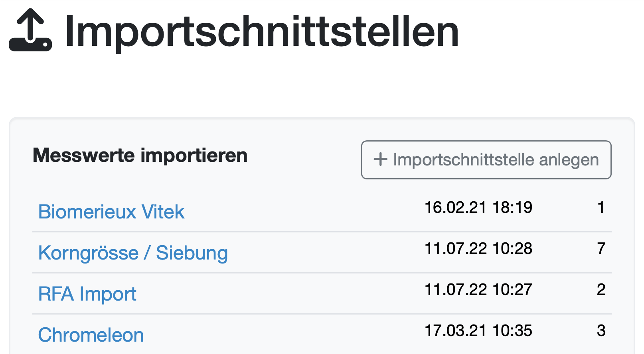644x354 pixels.
Task: Click the Messwerte importieren section heading
Action: tap(140, 155)
